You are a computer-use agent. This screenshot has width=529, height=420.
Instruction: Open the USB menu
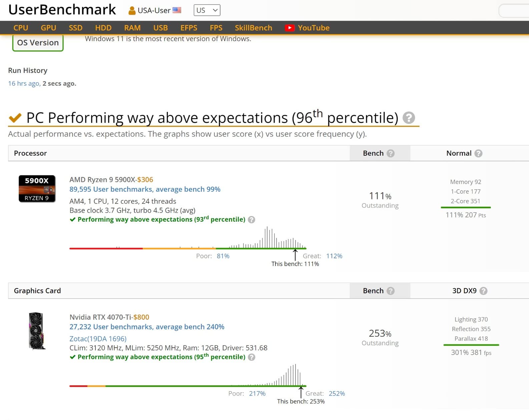click(160, 28)
